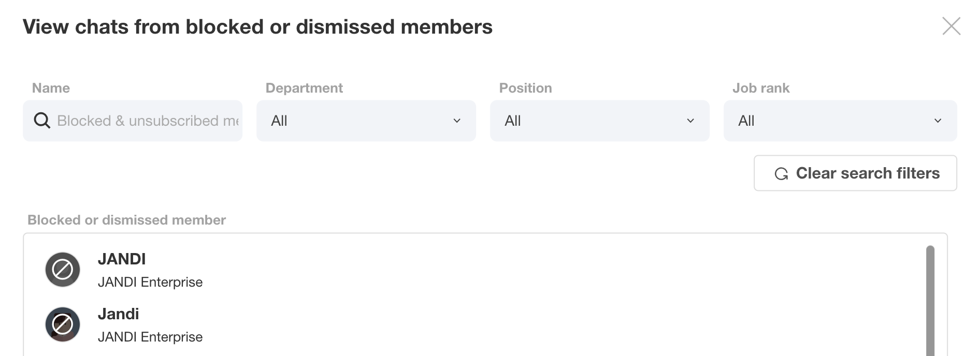Focus the Name search input field

[x=148, y=121]
